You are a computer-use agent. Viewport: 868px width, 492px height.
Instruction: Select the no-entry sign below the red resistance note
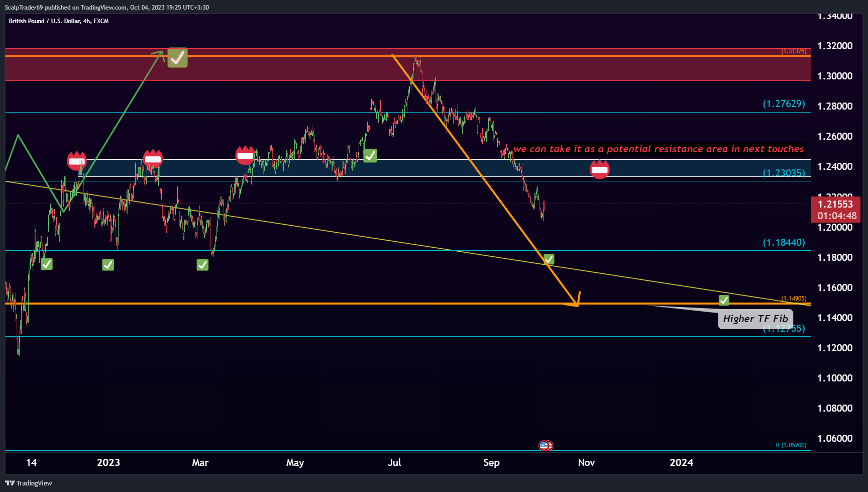click(x=599, y=169)
